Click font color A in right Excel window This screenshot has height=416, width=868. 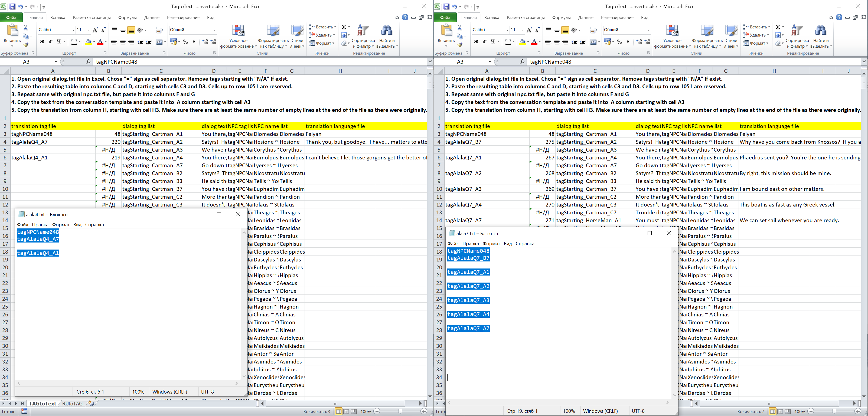534,42
